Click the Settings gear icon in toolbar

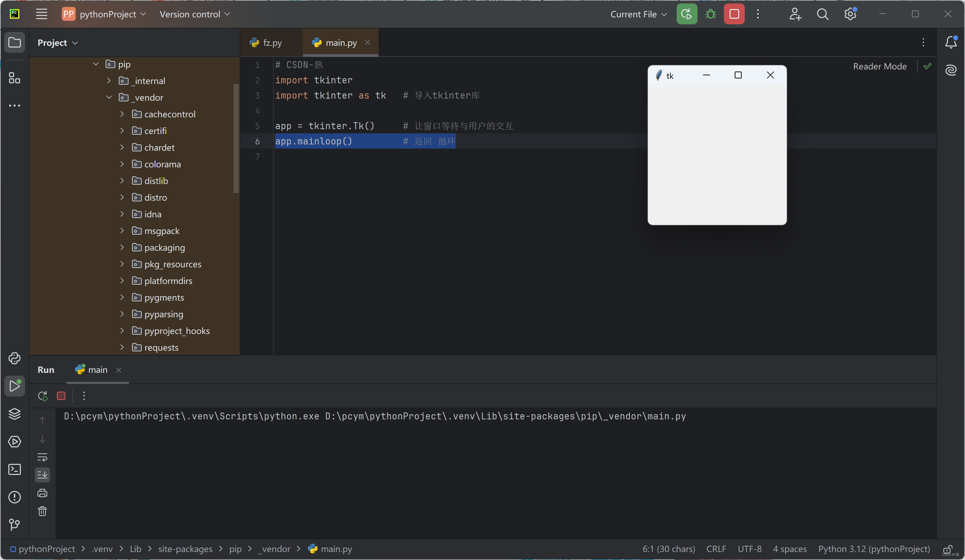[851, 14]
